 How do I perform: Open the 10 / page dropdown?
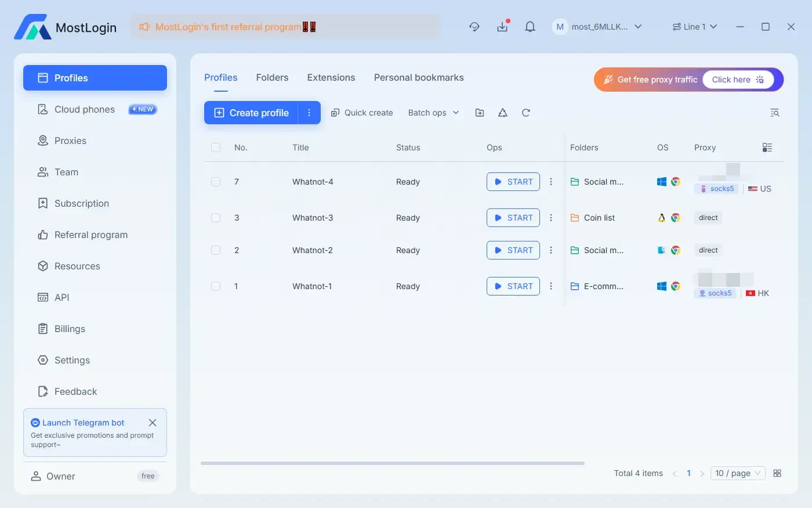(x=737, y=473)
